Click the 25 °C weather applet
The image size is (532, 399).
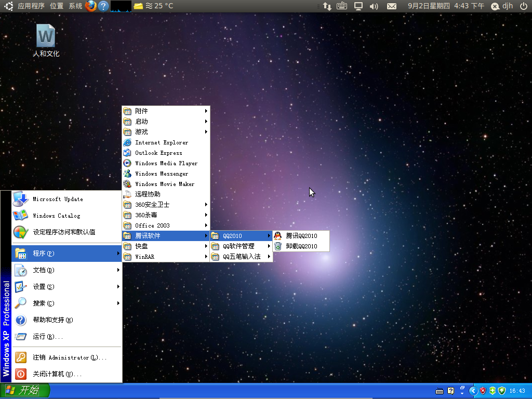[x=159, y=6]
